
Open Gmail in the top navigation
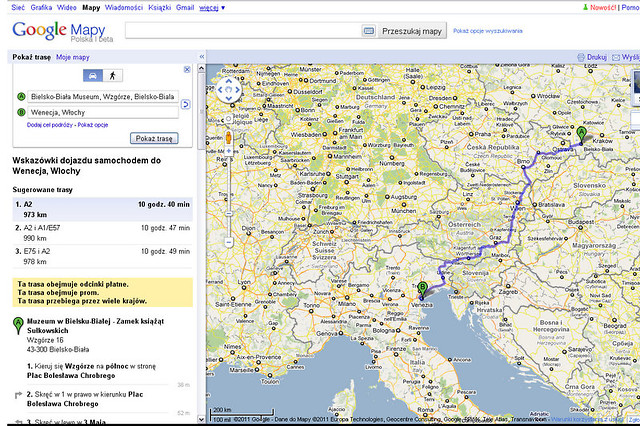[185, 7]
